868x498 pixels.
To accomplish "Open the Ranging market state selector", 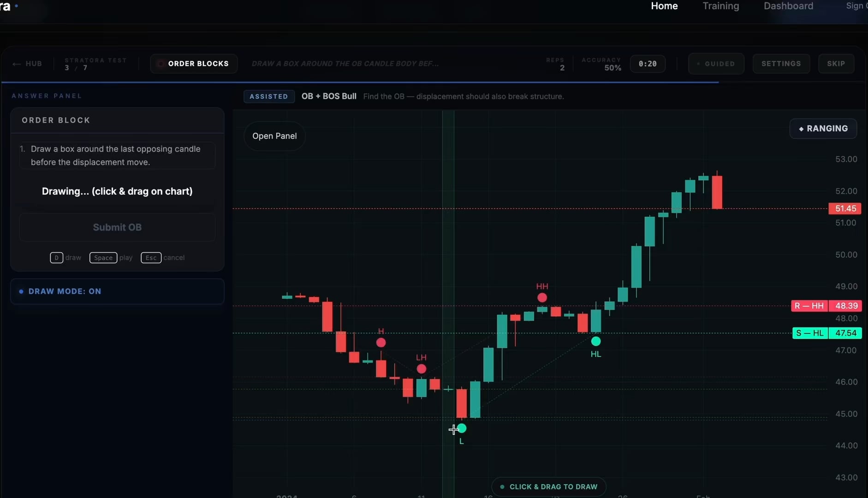I will coord(823,129).
